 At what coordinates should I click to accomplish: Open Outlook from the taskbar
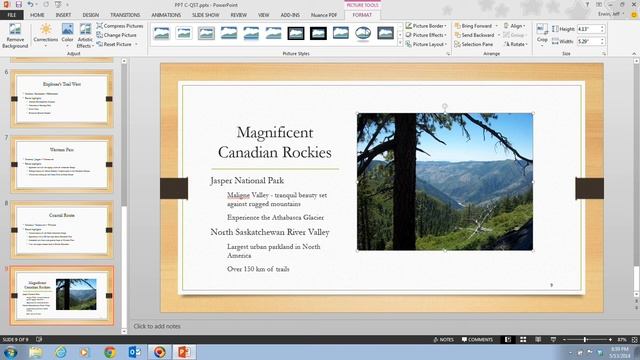[134, 352]
